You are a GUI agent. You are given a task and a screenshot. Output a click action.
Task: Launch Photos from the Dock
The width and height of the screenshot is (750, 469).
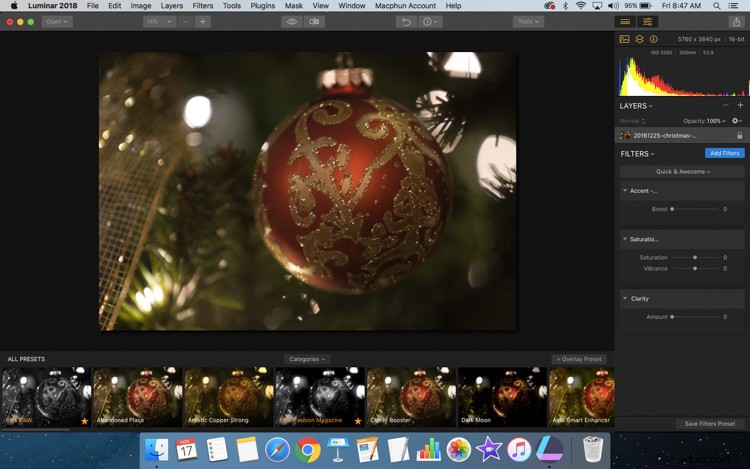click(459, 449)
